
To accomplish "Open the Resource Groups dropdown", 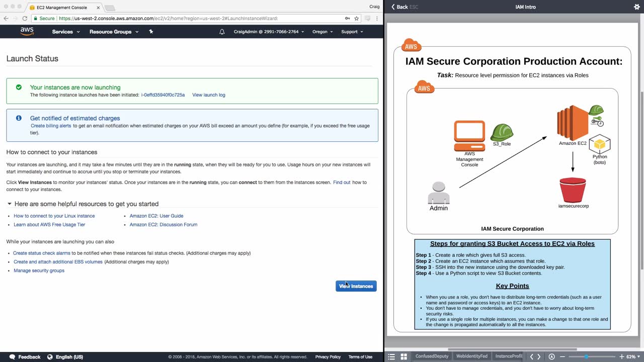I will (114, 32).
